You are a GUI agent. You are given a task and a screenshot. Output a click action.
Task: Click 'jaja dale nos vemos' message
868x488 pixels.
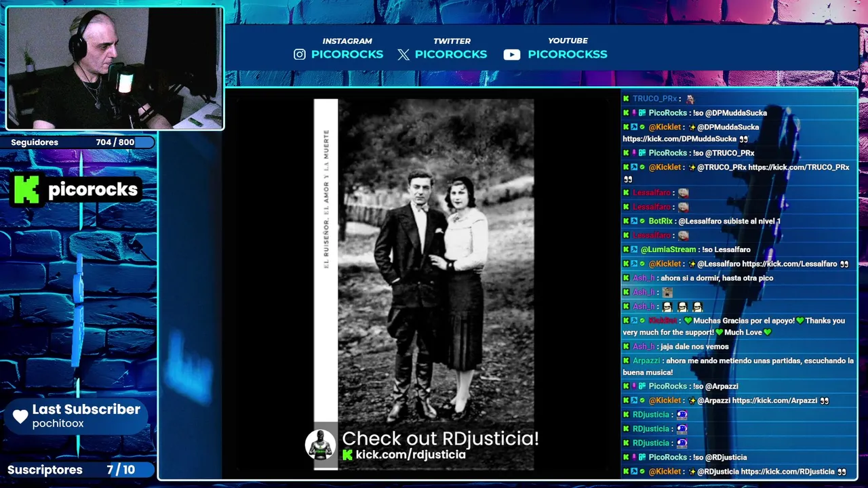coord(694,347)
